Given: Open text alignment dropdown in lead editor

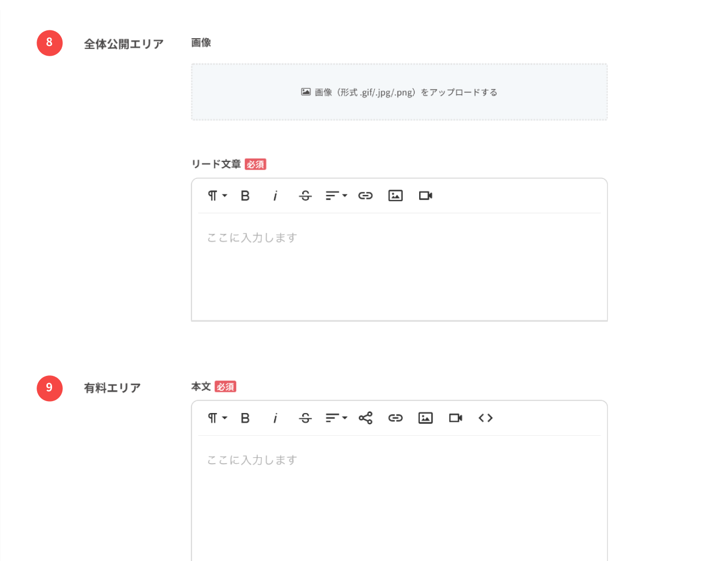Looking at the screenshot, I should click(336, 196).
